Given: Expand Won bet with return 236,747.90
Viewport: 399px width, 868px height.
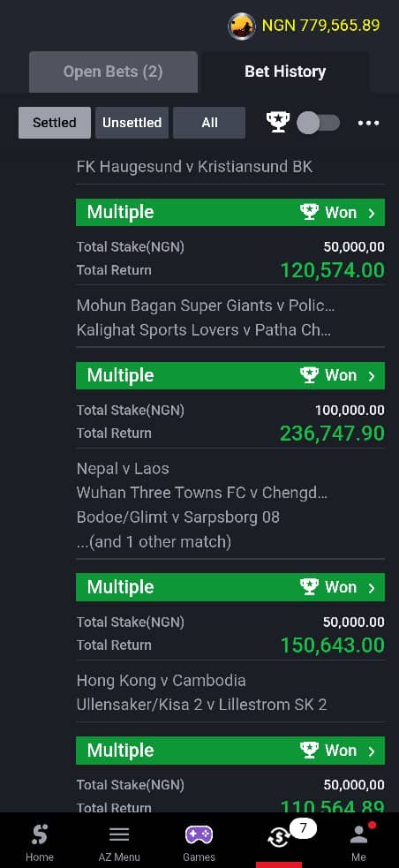Looking at the screenshot, I should 230,375.
